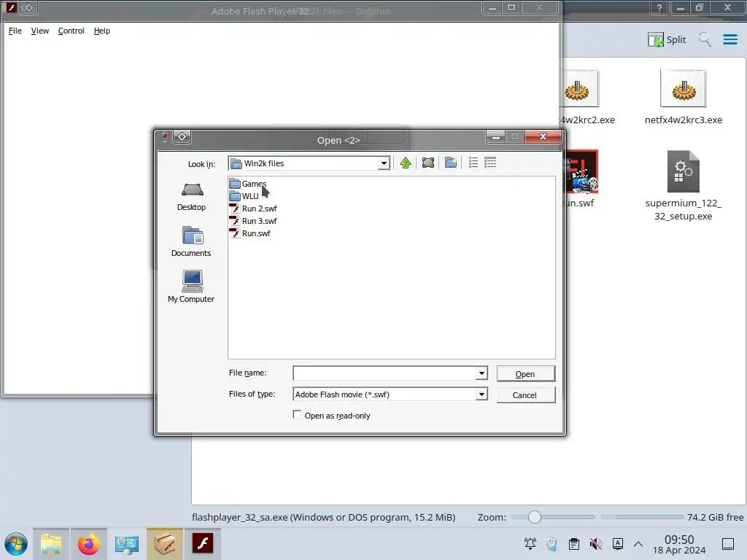Open the system settings taskbar icon
747x560 pixels.
click(x=126, y=544)
